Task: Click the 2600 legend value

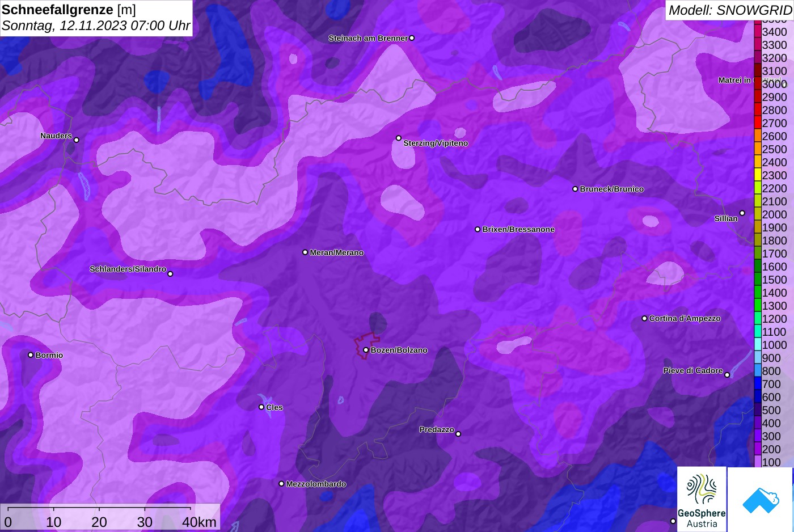Action: click(774, 136)
